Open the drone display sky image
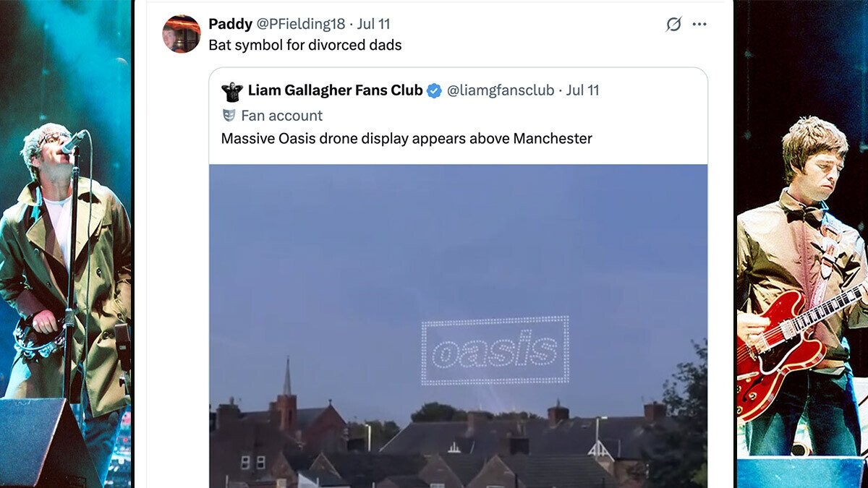This screenshot has height=488, width=868. [x=458, y=326]
